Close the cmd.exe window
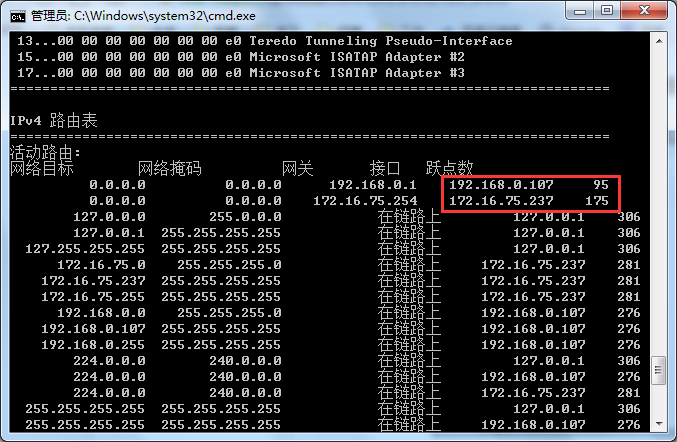 pyautogui.click(x=644, y=10)
